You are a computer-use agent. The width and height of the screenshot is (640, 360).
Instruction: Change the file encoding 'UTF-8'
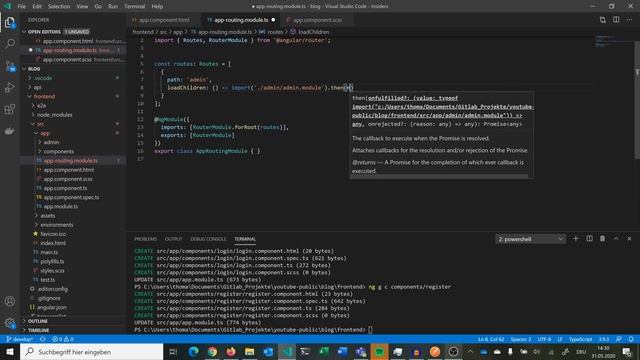[x=544, y=339]
